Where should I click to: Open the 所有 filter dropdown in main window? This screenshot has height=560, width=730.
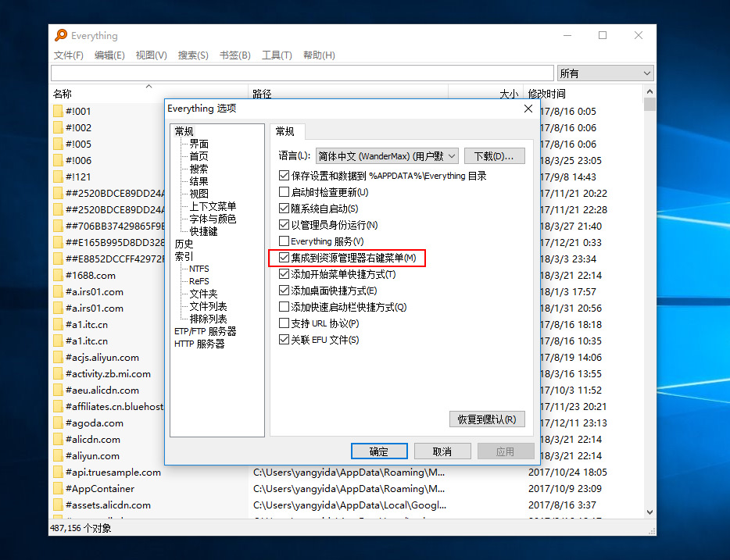tap(605, 73)
